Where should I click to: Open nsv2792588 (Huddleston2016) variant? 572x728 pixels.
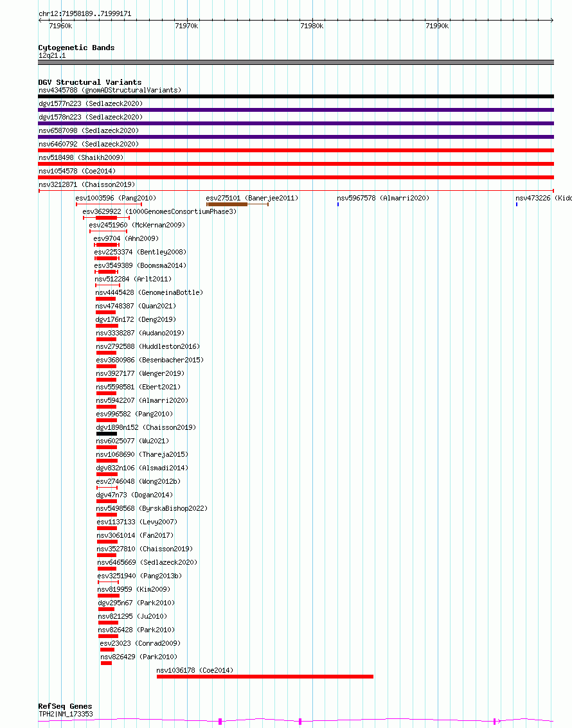[x=148, y=346]
